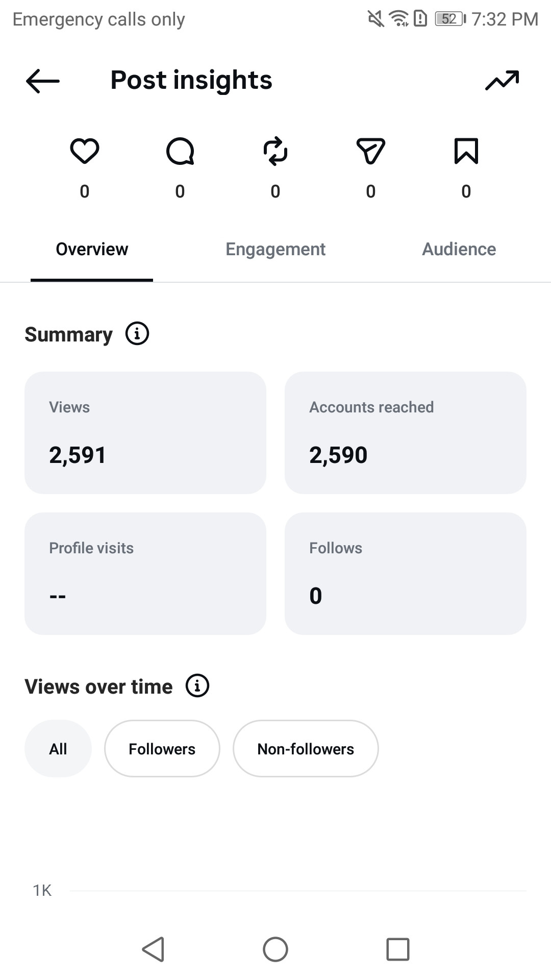Screen dimensions: 551x980
Task: Open the Profile visits card
Action: click(x=145, y=574)
